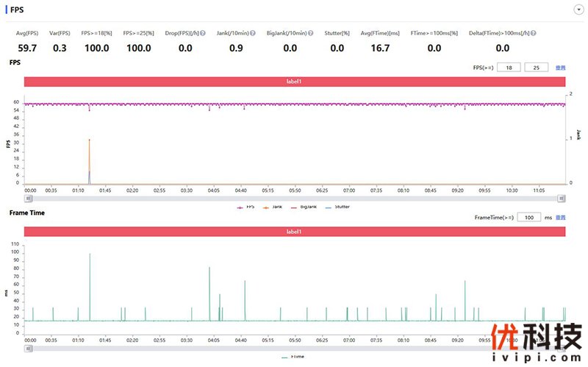Toggle FPS series in chart legend

click(246, 207)
